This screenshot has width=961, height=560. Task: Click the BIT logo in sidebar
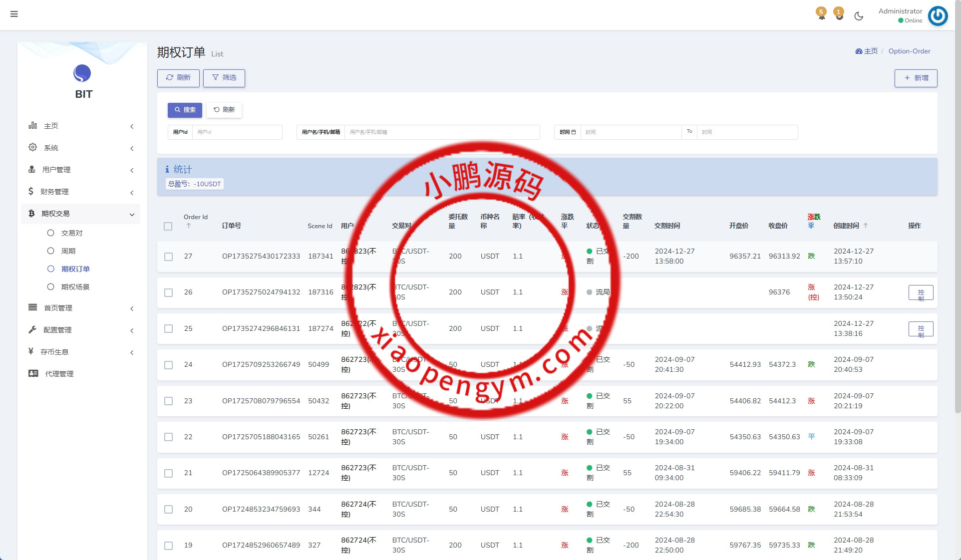tap(82, 74)
